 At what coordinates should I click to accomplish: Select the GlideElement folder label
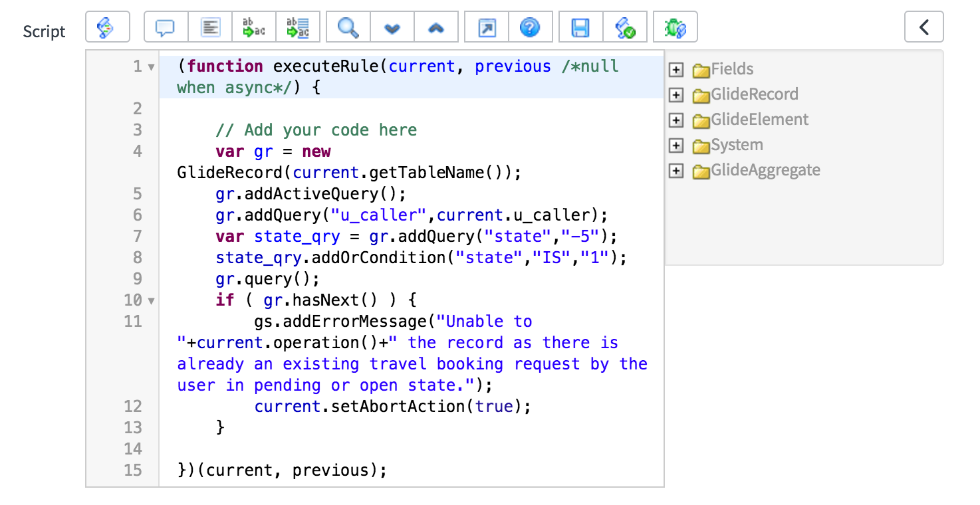[760, 120]
